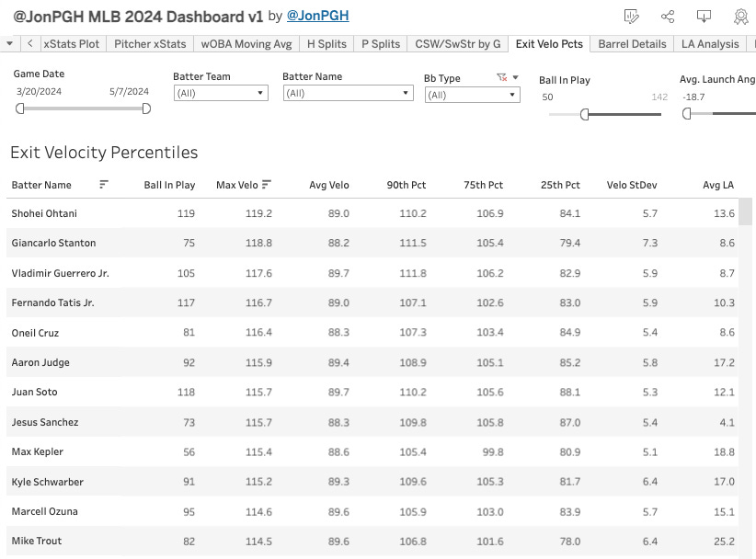This screenshot has width=756, height=559.
Task: Select the Kyle Schwarber row name
Action: point(47,482)
